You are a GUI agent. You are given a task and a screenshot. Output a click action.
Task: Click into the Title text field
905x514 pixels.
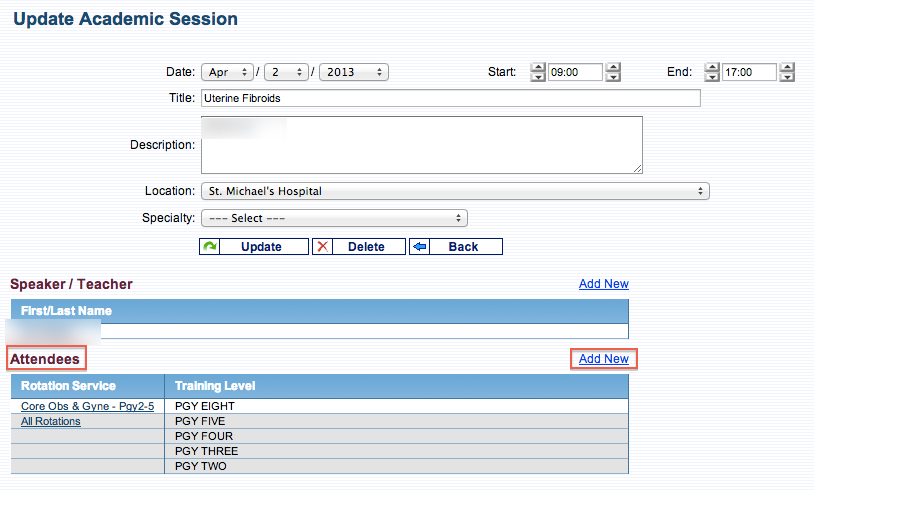[450, 99]
